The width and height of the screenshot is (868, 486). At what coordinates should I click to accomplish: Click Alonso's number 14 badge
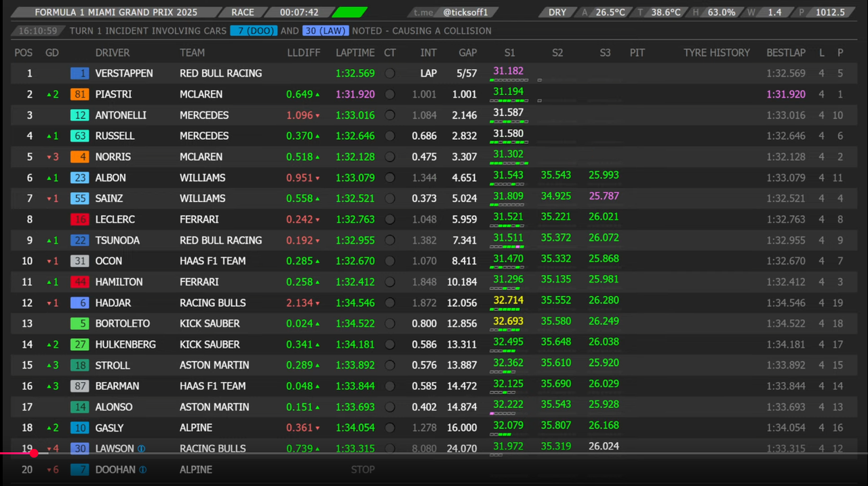pyautogui.click(x=80, y=407)
